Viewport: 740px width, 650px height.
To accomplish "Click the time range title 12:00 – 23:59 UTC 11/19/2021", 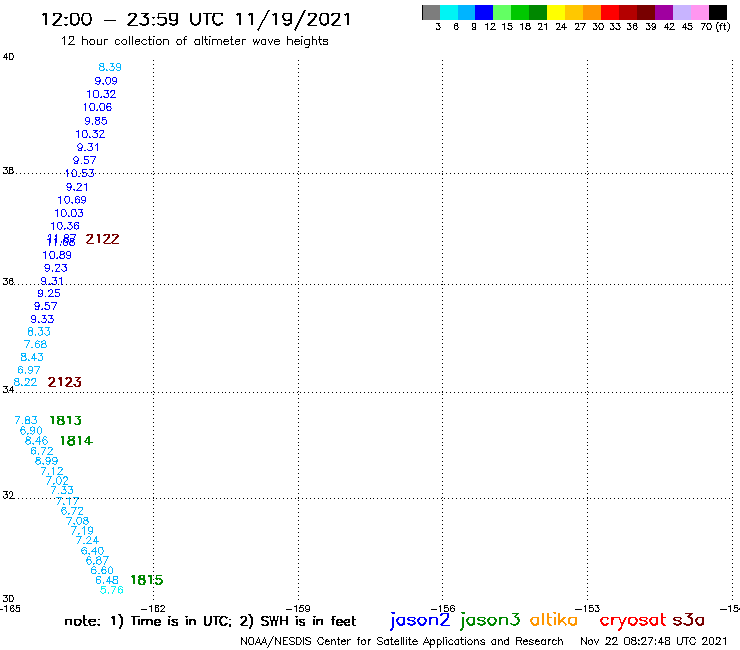I will click(x=196, y=20).
